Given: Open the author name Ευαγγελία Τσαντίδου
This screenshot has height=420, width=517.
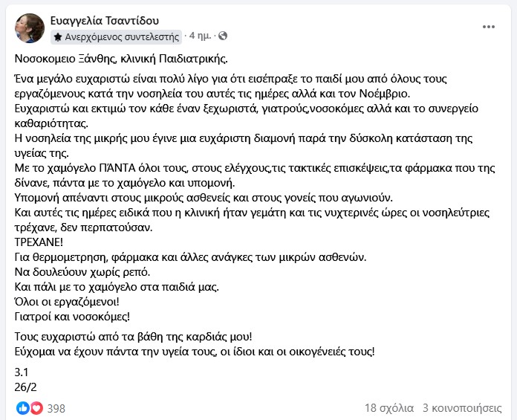Looking at the screenshot, I should point(104,20).
